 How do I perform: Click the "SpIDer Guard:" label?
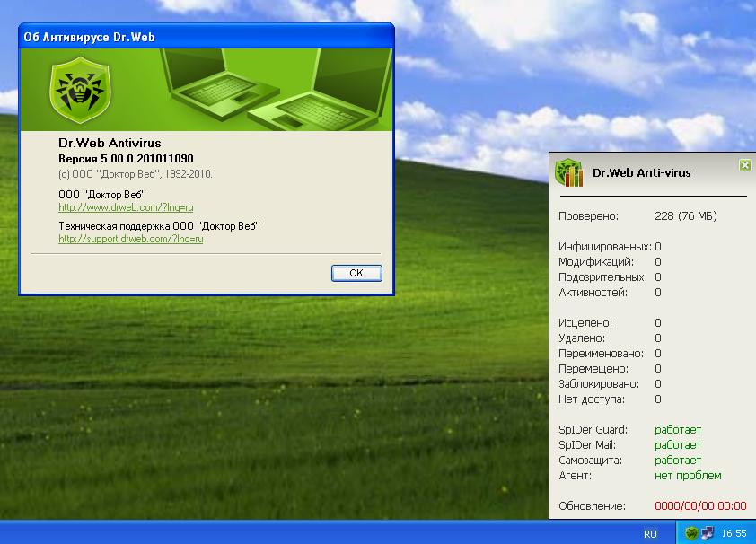[x=593, y=430]
